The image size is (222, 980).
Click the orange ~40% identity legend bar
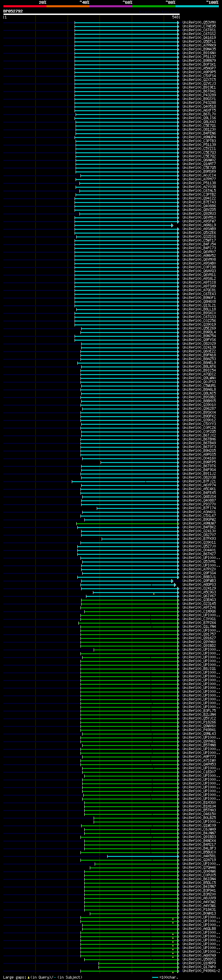point(68,6)
